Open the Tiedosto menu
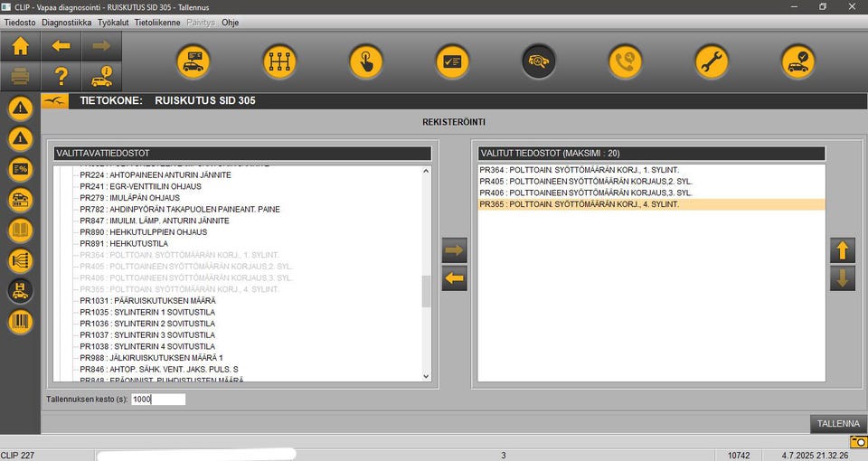The height and width of the screenshot is (461, 868). click(x=20, y=23)
